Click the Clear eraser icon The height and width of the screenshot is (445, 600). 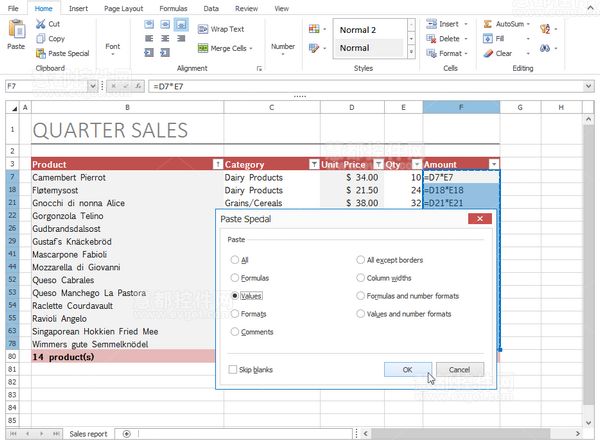coord(488,53)
